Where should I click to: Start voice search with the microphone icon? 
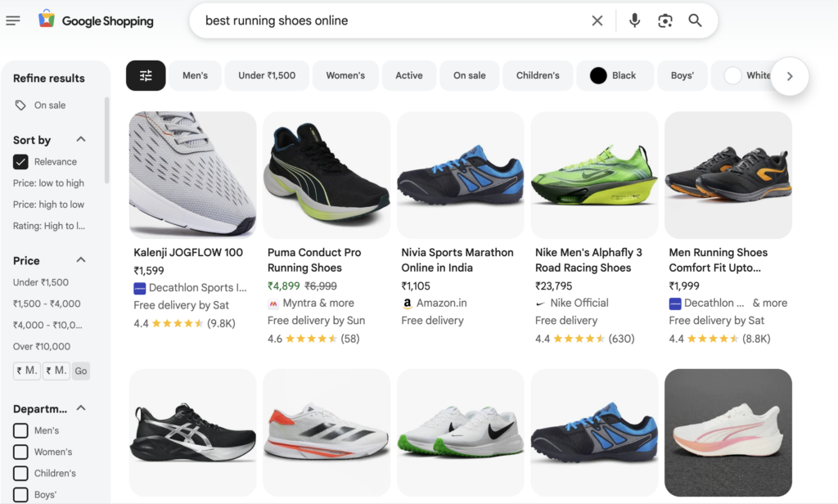tap(634, 20)
